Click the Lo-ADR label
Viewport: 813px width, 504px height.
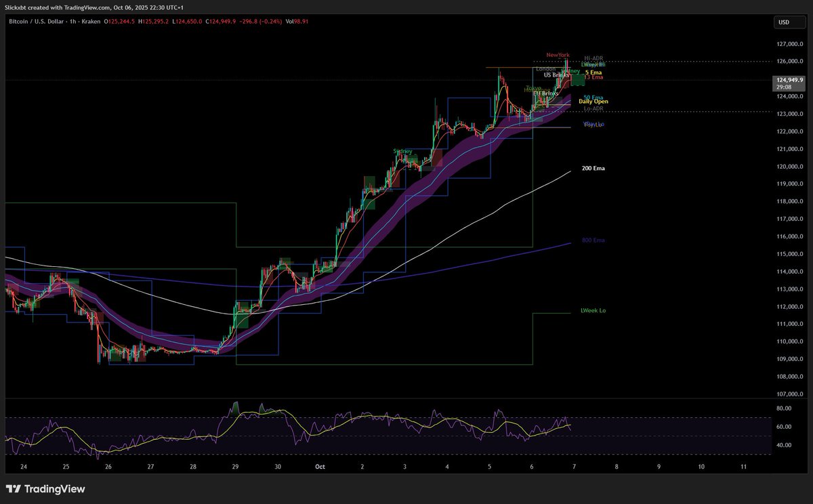[x=593, y=108]
